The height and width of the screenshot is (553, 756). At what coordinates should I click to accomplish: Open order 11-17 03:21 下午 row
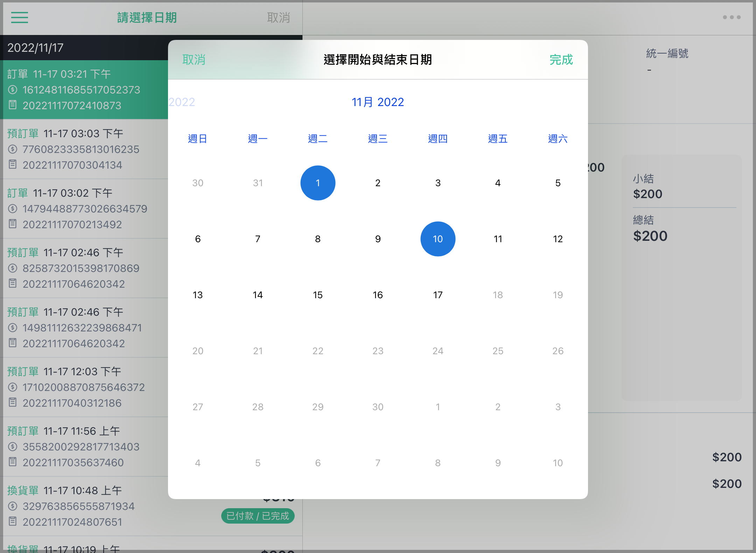click(x=84, y=90)
